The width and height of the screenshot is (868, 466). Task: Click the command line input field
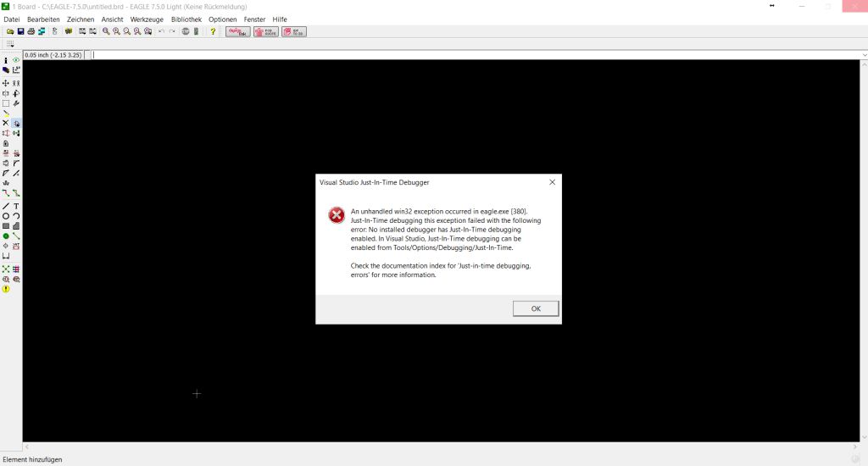click(x=478, y=55)
